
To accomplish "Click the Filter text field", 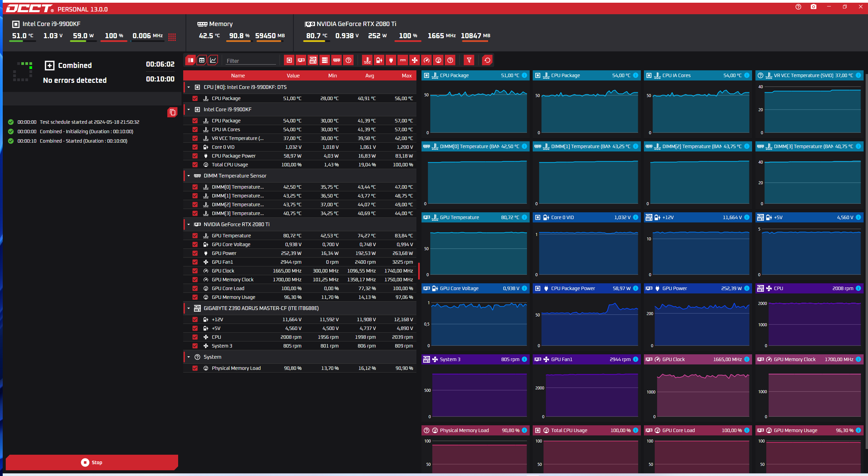I will [251, 61].
